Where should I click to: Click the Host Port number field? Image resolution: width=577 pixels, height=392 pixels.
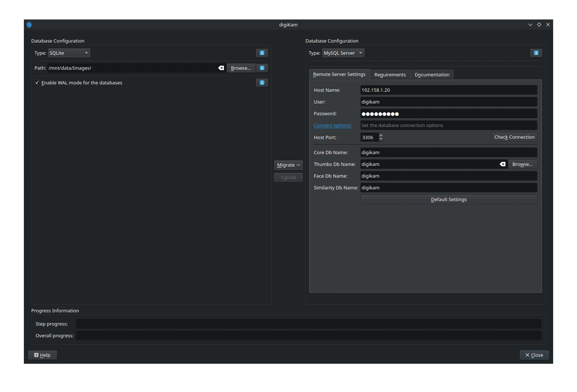(369, 137)
